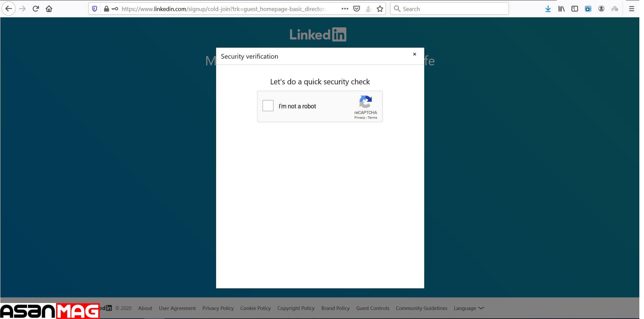Open the Guest Controls footer link
644x319 pixels.
[373, 308]
